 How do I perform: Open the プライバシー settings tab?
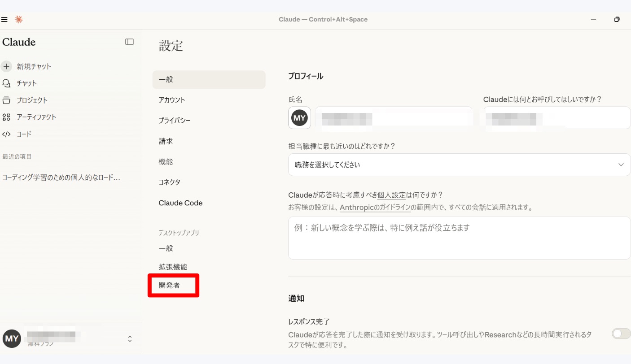tap(175, 121)
